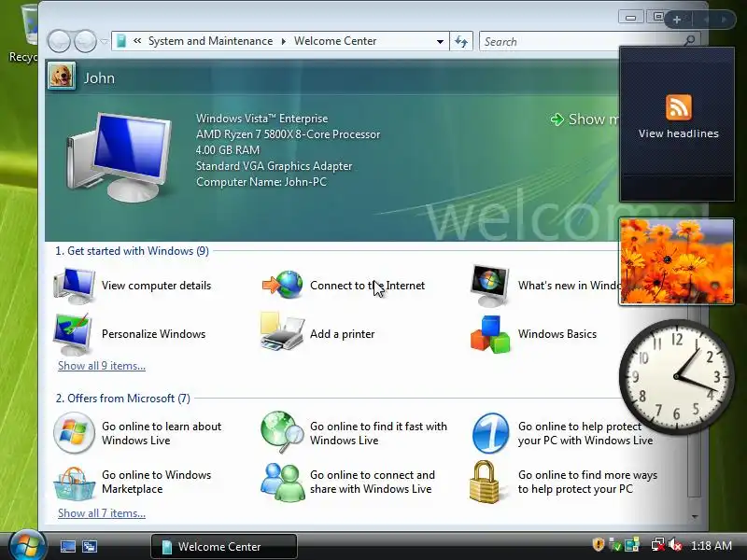Click the Back navigation button
747x560 pixels.
(x=60, y=41)
